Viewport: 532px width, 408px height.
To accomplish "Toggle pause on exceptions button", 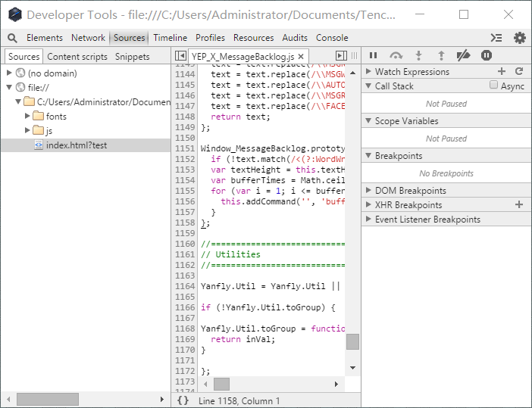I will [x=487, y=55].
